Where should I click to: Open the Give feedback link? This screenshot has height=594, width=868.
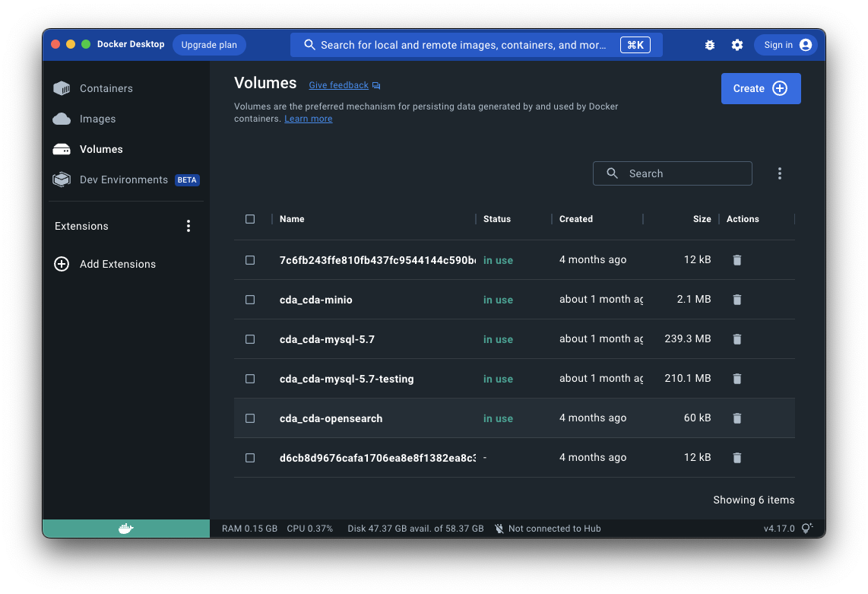[x=338, y=85]
